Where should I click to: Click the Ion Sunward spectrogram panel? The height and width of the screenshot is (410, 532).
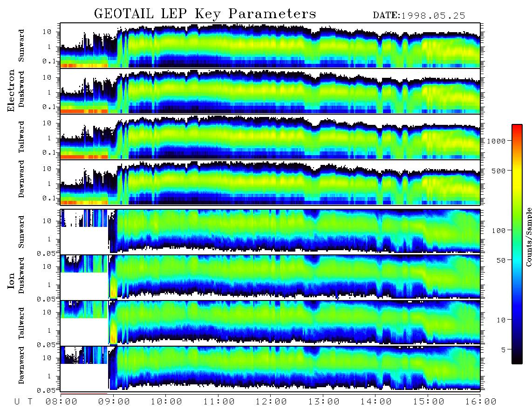(x=270, y=231)
